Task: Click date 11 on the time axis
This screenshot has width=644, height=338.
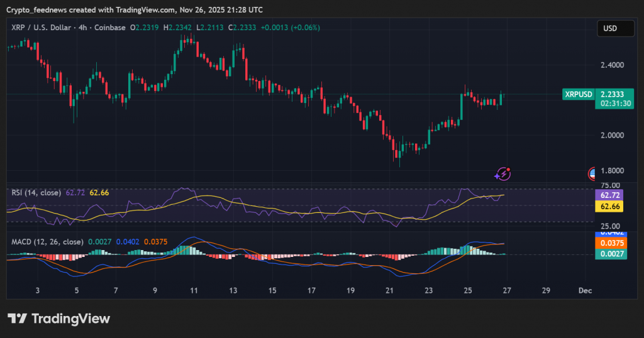Action: pos(194,291)
